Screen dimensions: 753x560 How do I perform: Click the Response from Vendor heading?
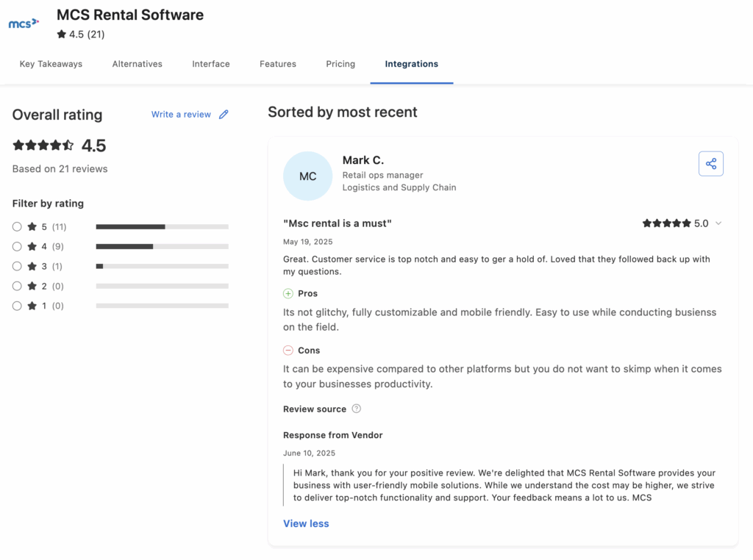coord(333,435)
